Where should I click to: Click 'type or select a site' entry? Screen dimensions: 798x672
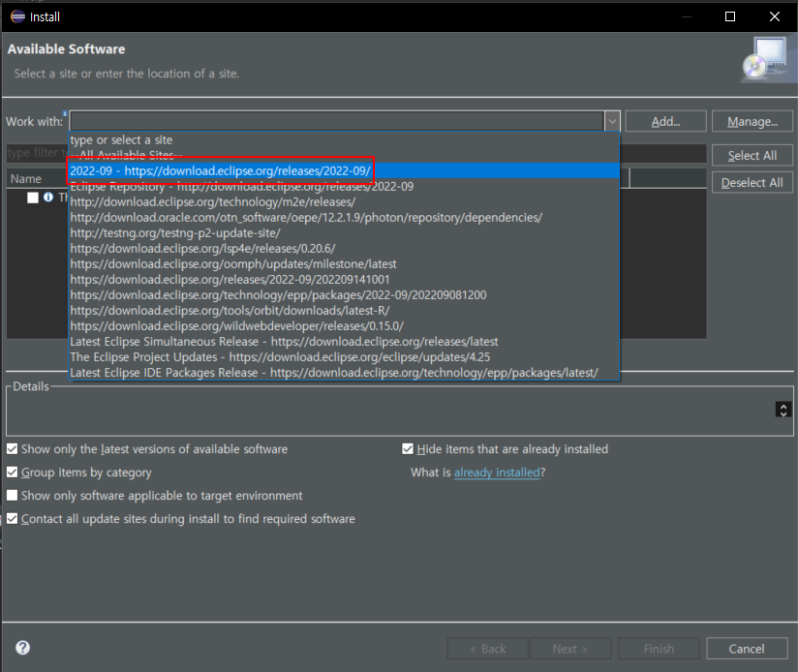click(x=344, y=139)
